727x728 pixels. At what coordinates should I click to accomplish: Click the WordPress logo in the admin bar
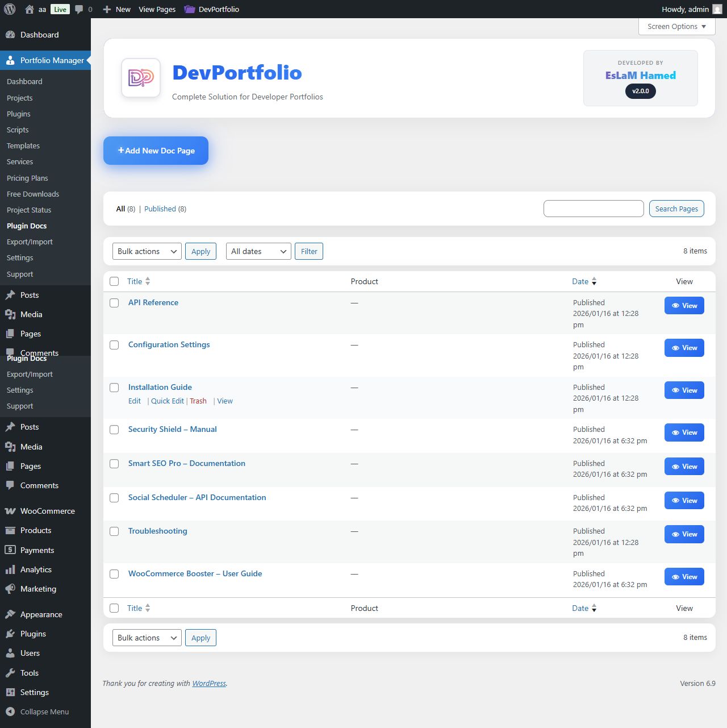(x=10, y=9)
